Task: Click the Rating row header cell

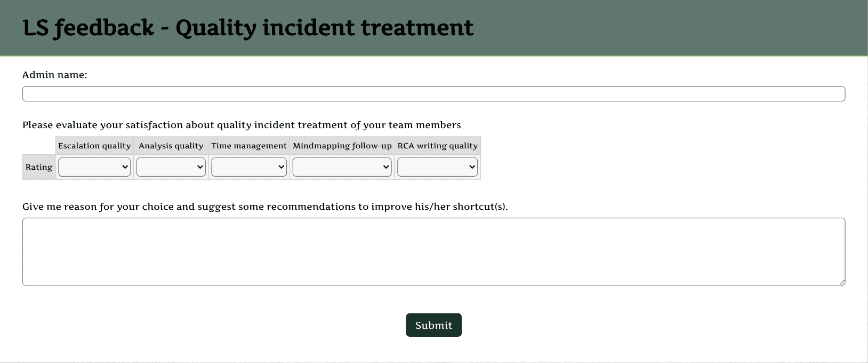Action: [x=39, y=167]
